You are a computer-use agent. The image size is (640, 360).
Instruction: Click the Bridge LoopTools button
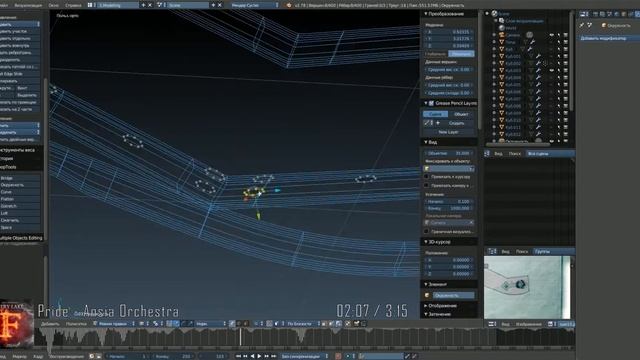click(x=20, y=178)
